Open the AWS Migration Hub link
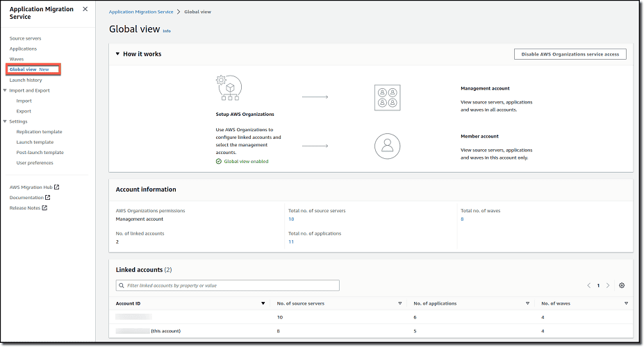This screenshot has width=644, height=347. tap(31, 187)
